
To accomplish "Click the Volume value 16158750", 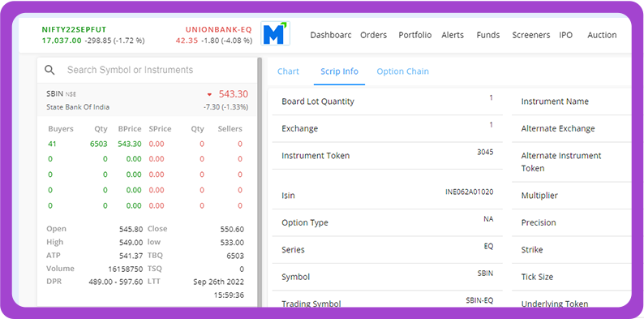I will point(125,269).
